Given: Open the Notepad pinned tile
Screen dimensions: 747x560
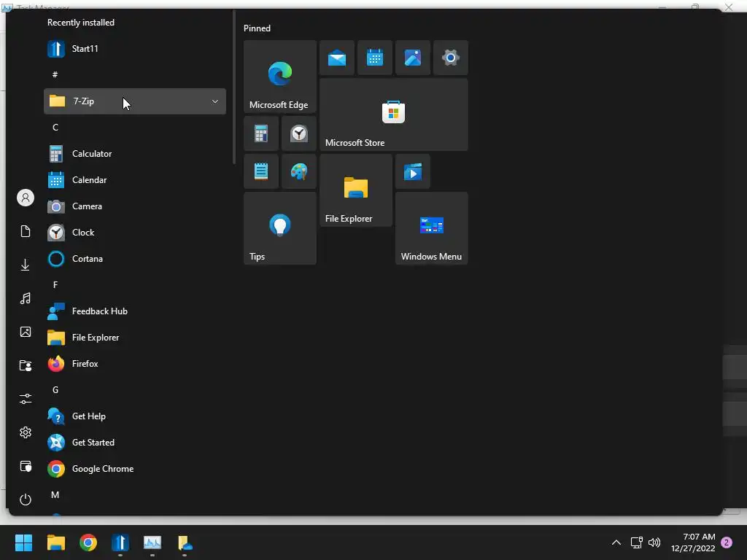Looking at the screenshot, I should [x=261, y=171].
